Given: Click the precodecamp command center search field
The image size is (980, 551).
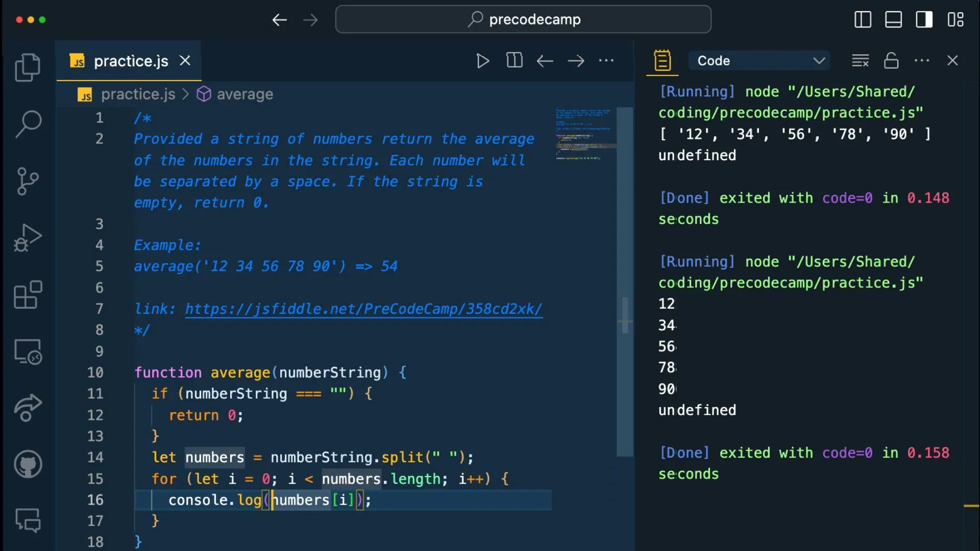Looking at the screenshot, I should tap(523, 19).
